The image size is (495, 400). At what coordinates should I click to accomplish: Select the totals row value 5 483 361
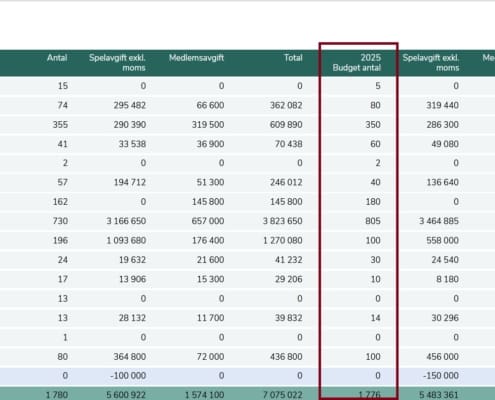tap(439, 395)
